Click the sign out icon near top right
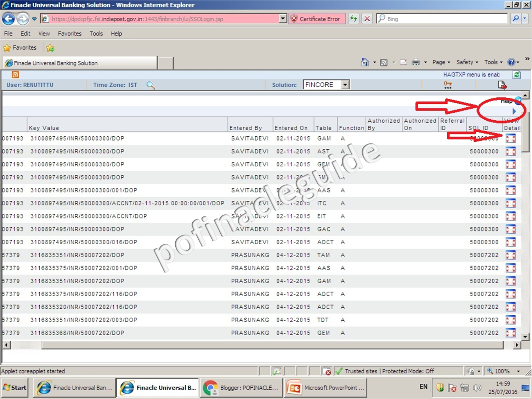 (502, 85)
